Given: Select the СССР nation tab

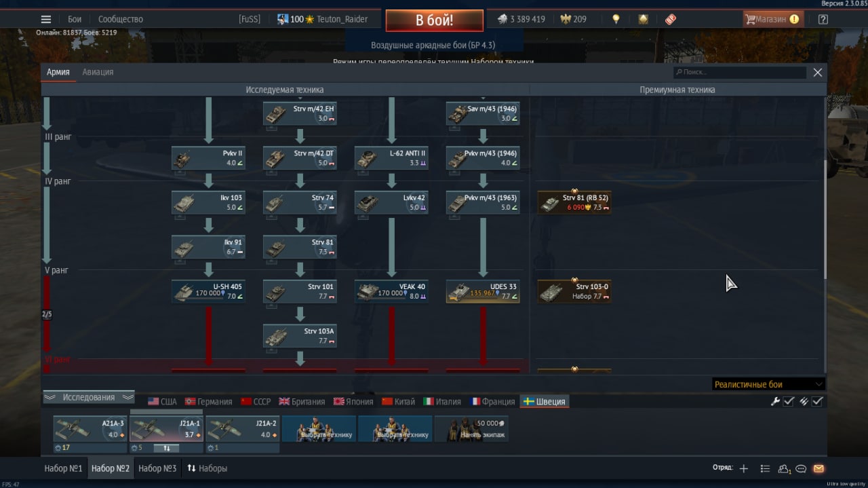Looking at the screenshot, I should tap(256, 401).
